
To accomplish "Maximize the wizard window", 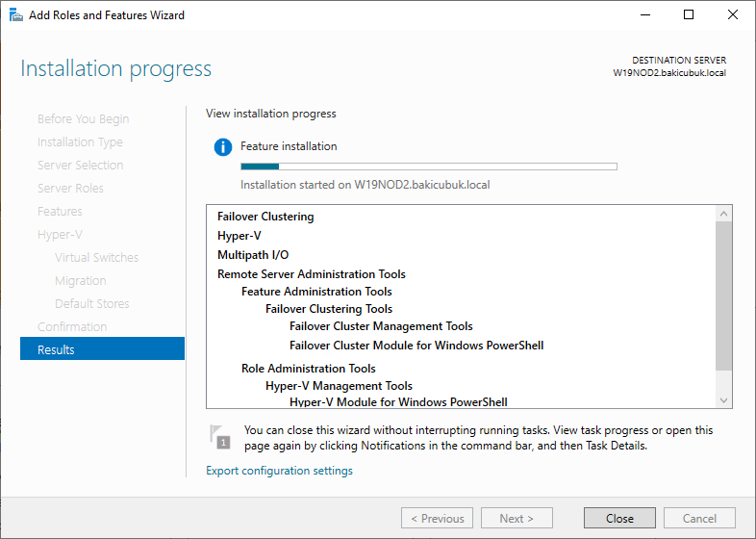I will (x=689, y=15).
